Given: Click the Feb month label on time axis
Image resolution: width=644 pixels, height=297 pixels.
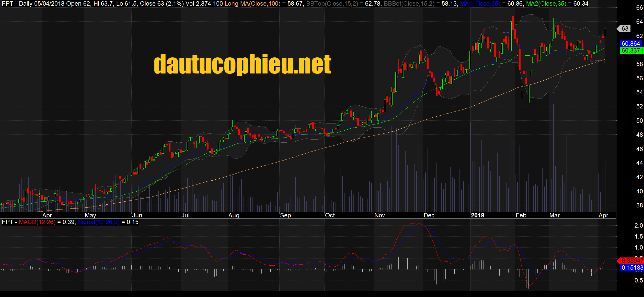Looking at the screenshot, I should [x=521, y=215].
